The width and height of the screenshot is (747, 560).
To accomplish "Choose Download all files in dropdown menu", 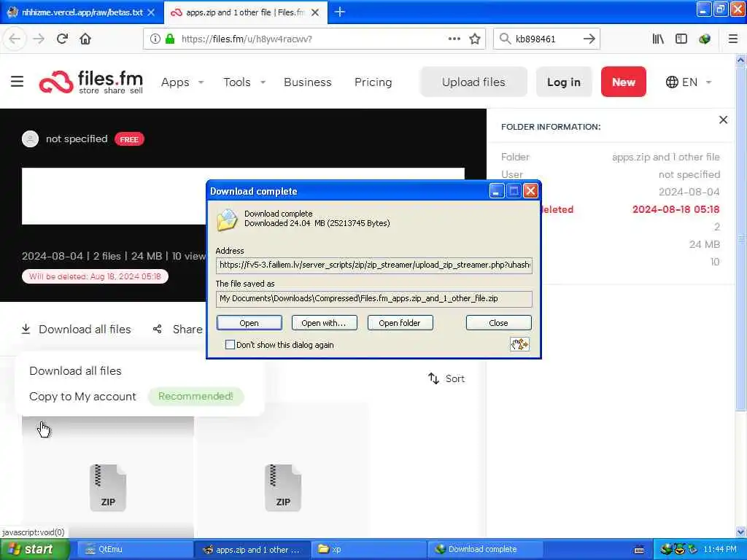I will point(75,370).
